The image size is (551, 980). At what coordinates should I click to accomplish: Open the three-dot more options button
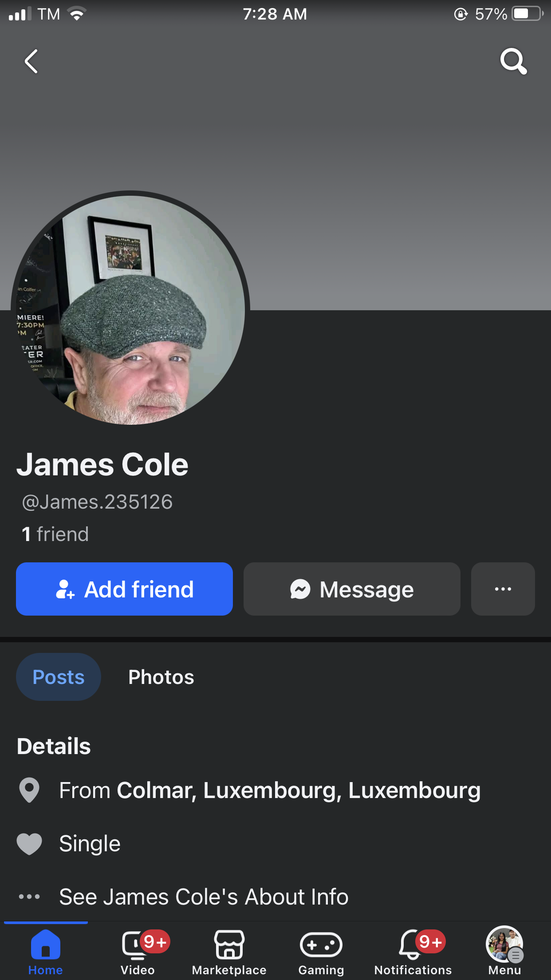tap(503, 589)
